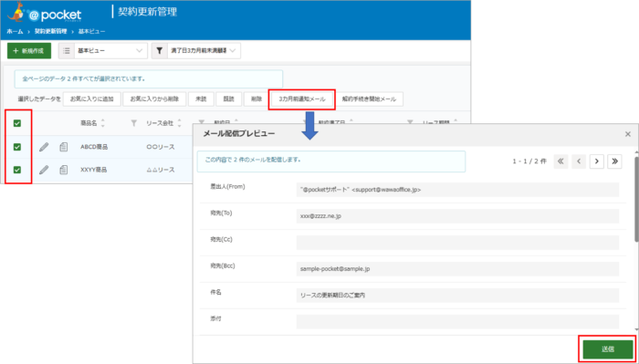Close the メール配信プレビュー dialog

(628, 134)
